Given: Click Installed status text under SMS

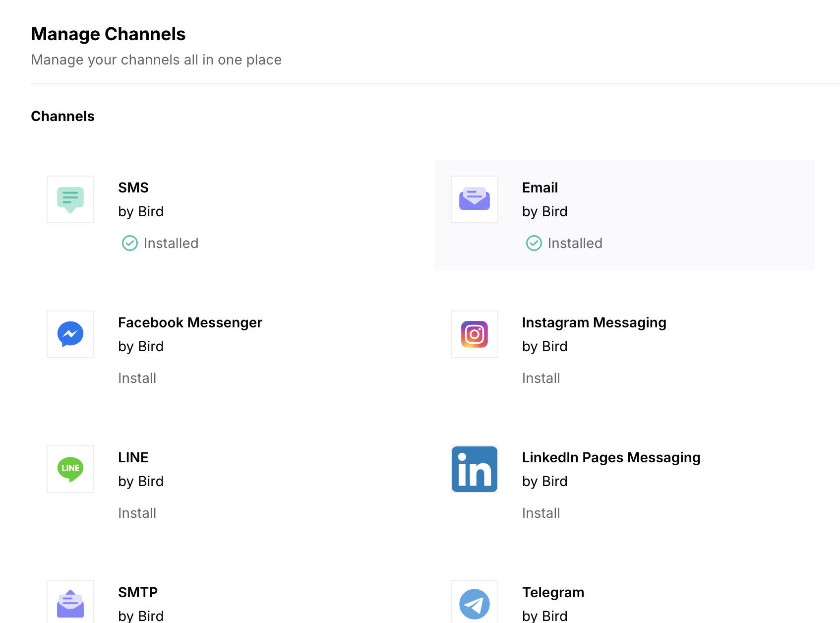Looking at the screenshot, I should tap(171, 243).
